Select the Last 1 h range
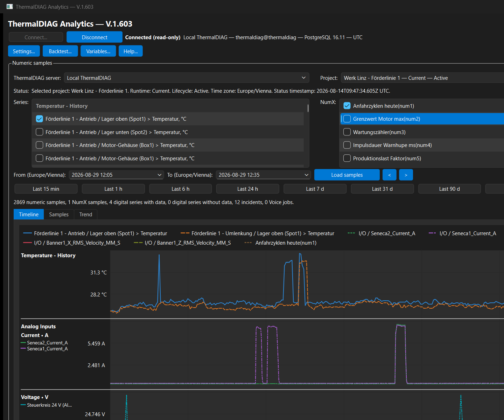The image size is (504, 420). [113, 189]
